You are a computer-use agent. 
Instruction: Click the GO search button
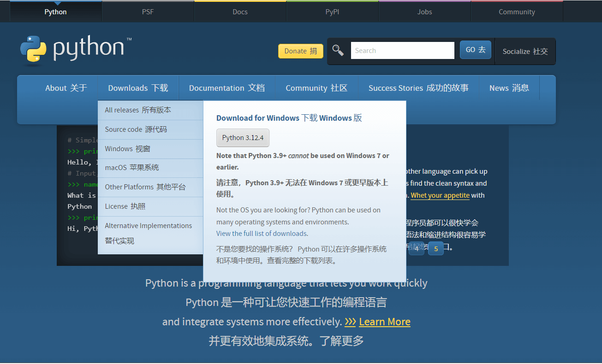(476, 50)
